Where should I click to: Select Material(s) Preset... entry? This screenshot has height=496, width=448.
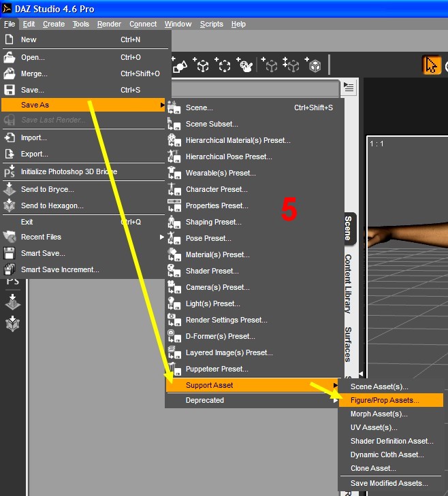(255, 254)
